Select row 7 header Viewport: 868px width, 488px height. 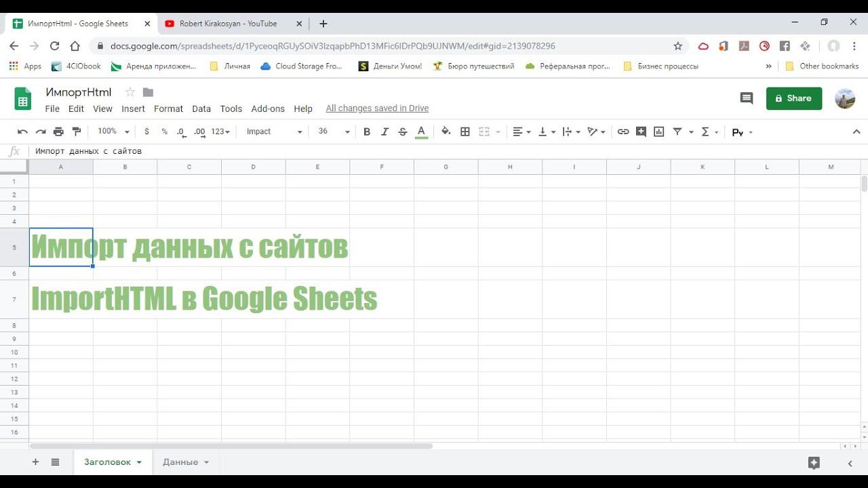[14, 299]
